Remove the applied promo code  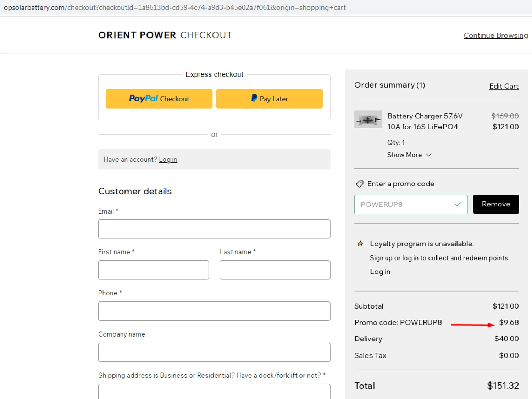tap(496, 204)
